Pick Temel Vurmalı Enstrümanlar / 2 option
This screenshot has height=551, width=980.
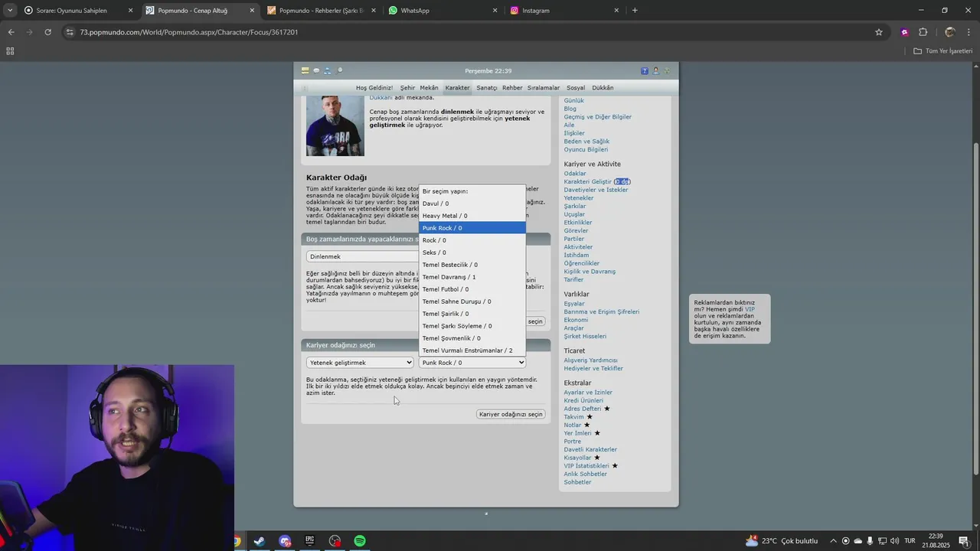click(472, 350)
